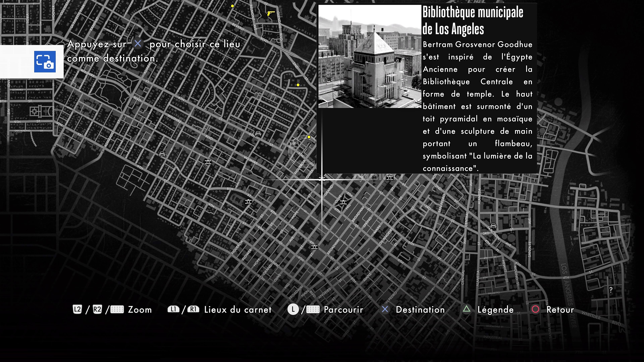Screen dimensions: 644x362
Task: Click the R1 notebook locations glyph
Action: (193, 309)
